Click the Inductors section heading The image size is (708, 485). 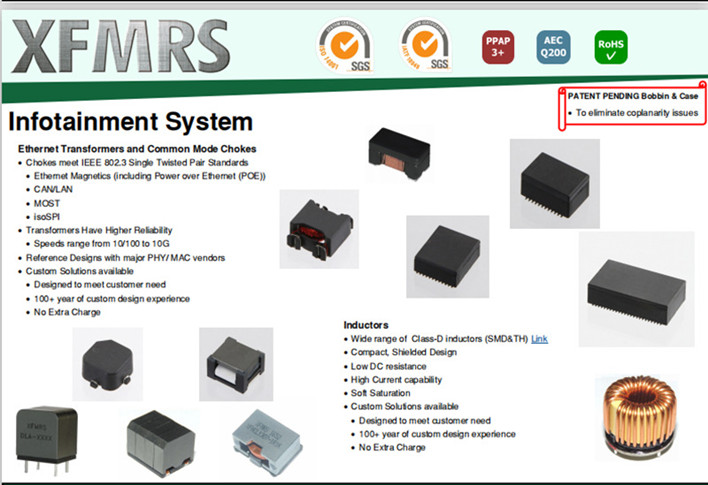point(365,325)
